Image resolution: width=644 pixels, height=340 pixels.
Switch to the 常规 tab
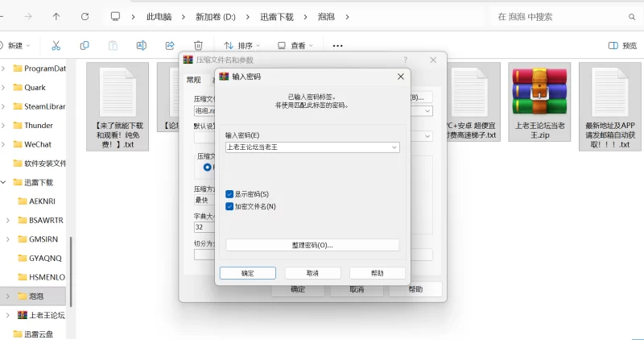[x=193, y=80]
